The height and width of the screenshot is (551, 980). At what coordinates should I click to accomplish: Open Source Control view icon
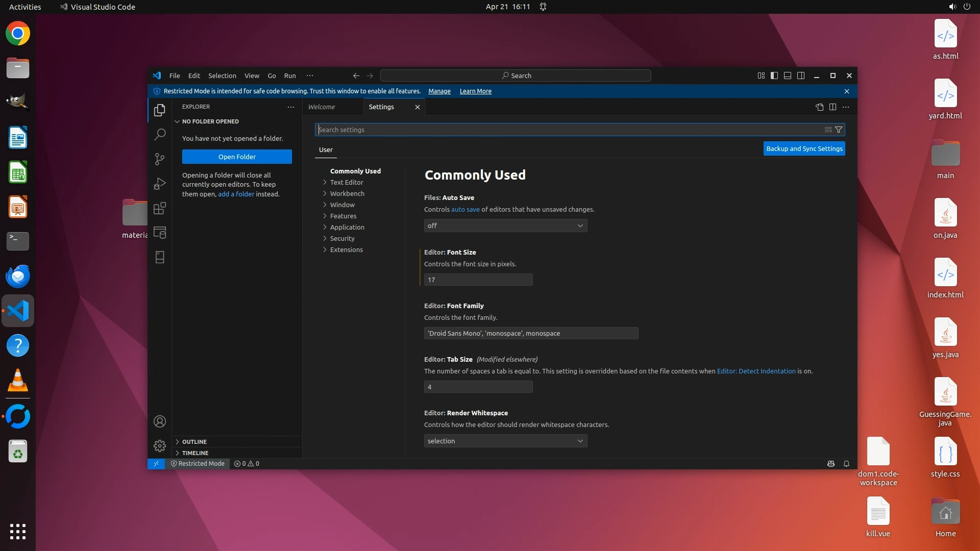(160, 159)
